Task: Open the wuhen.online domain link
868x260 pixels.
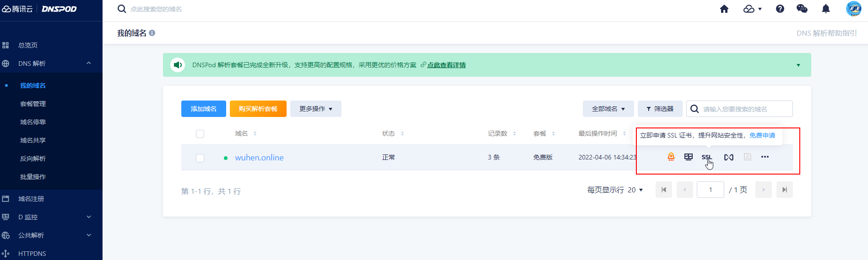Action: [259, 158]
